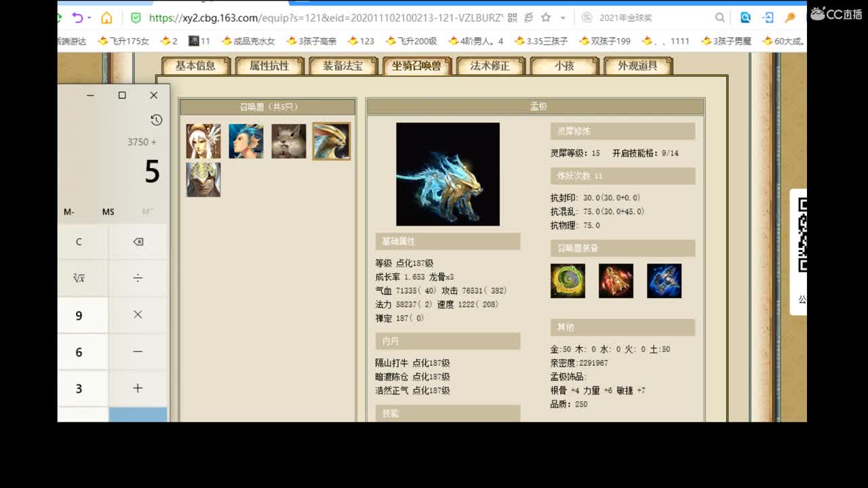Screen dimensions: 868x488
Task: Select the 坐骑召唤兽 tab
Action: (416, 66)
